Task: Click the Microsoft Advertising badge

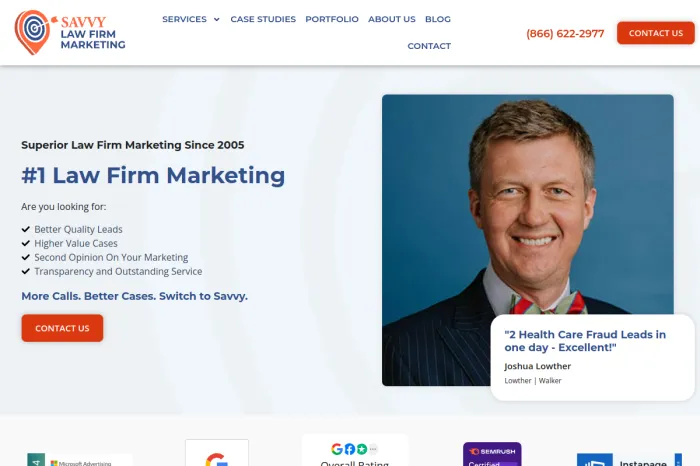Action: click(80, 462)
